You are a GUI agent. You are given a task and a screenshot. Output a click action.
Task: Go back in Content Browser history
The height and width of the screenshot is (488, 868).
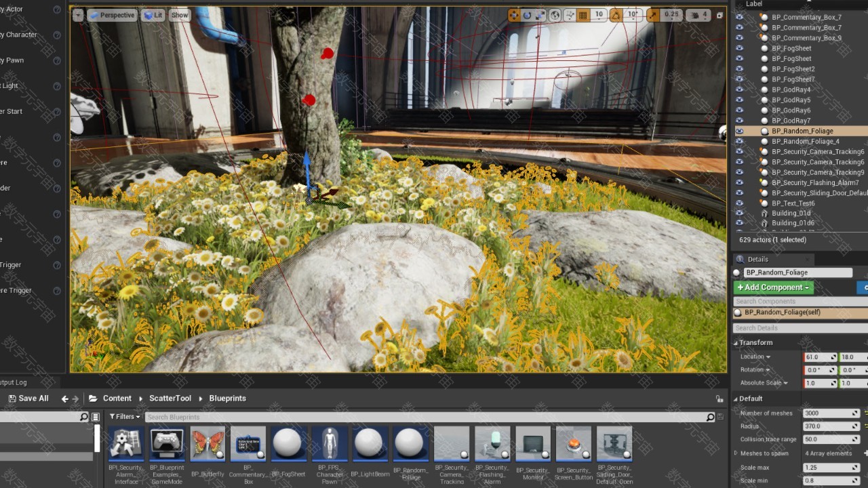(64, 399)
